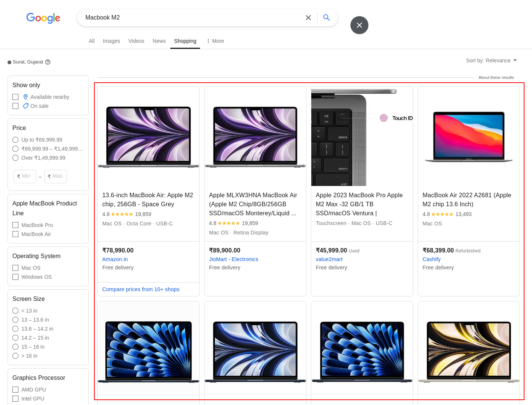This screenshot has height=405, width=532.
Task: Select screen size 15 – 16 in
Action: (15, 347)
